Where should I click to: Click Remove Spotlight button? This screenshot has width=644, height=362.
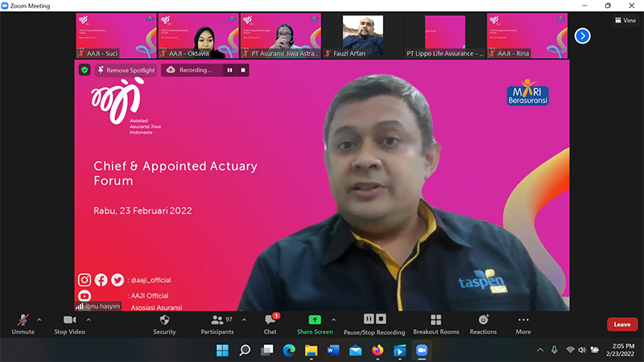pyautogui.click(x=126, y=70)
